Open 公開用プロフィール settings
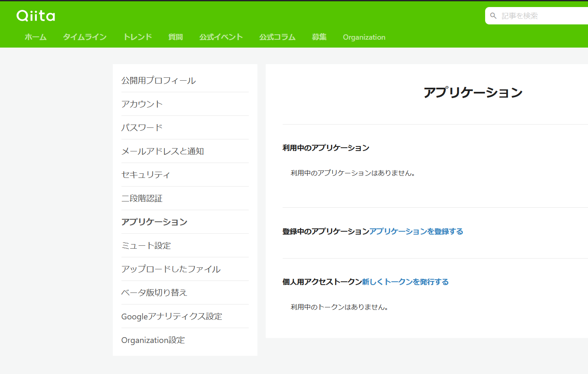The width and height of the screenshot is (588, 374). pyautogui.click(x=185, y=80)
